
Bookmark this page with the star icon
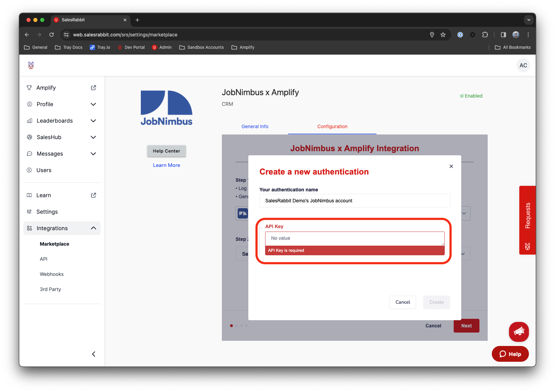(x=443, y=35)
